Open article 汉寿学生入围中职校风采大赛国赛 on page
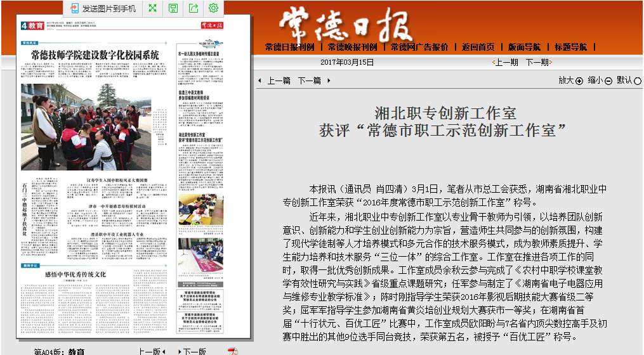 (117, 180)
